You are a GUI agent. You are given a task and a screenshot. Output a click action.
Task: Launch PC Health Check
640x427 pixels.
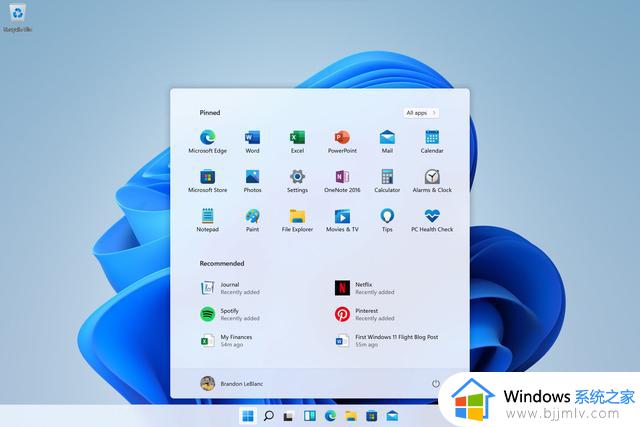[432, 220]
